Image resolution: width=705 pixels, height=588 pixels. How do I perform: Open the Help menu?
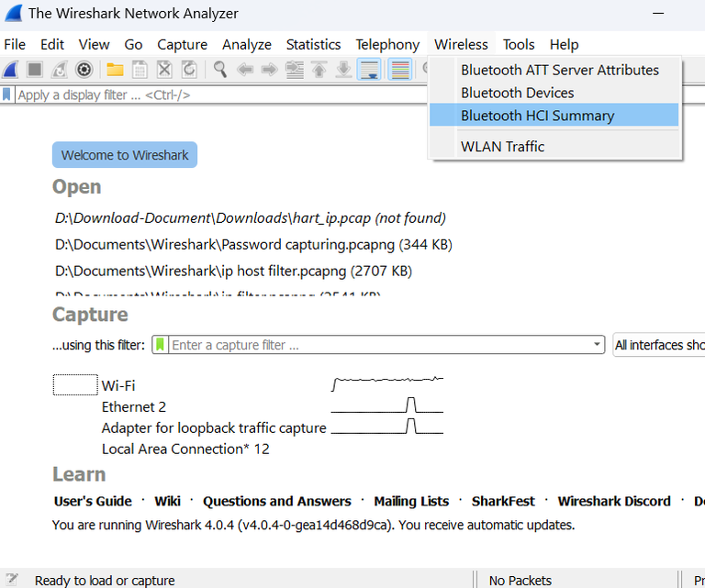pos(564,44)
